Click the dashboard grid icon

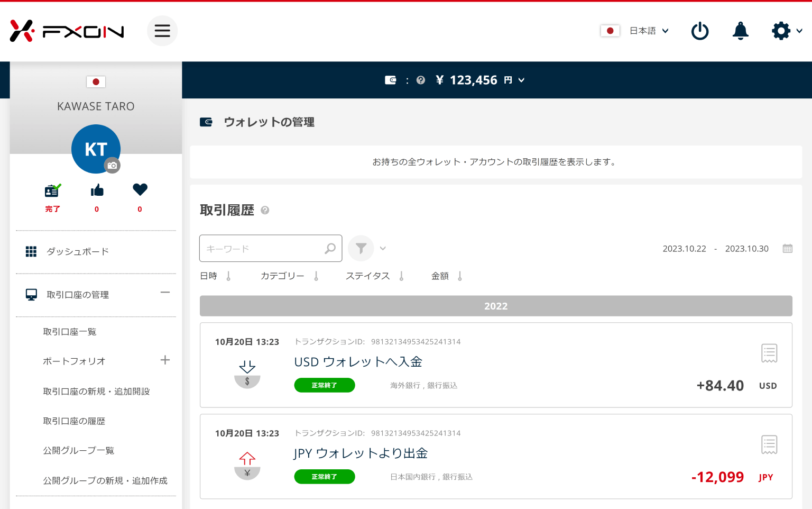[x=31, y=251]
